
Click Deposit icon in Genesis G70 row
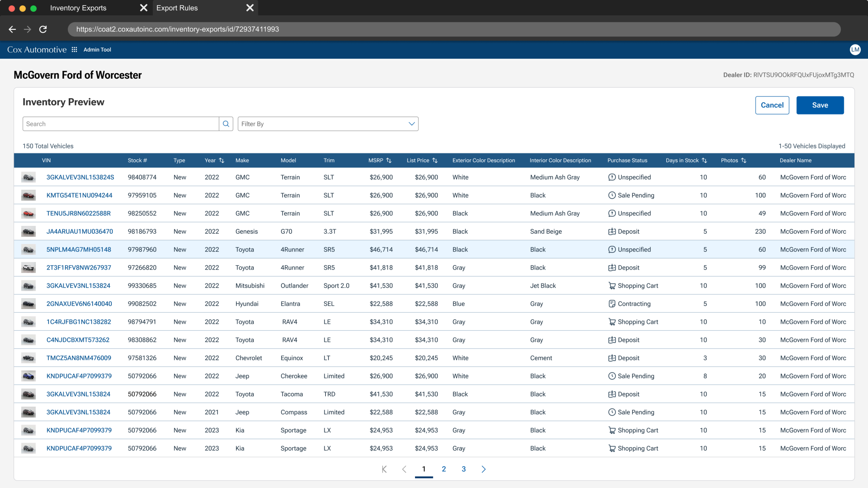pos(612,231)
